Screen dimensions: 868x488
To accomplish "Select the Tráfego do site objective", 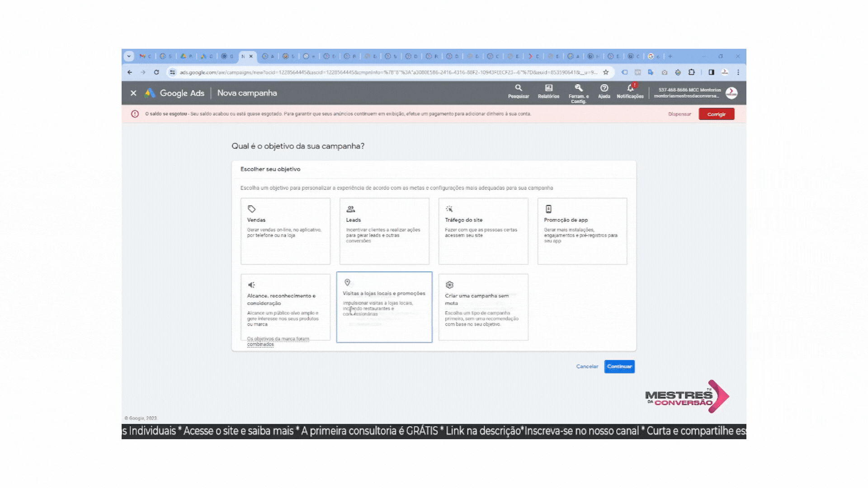I will click(x=483, y=231).
